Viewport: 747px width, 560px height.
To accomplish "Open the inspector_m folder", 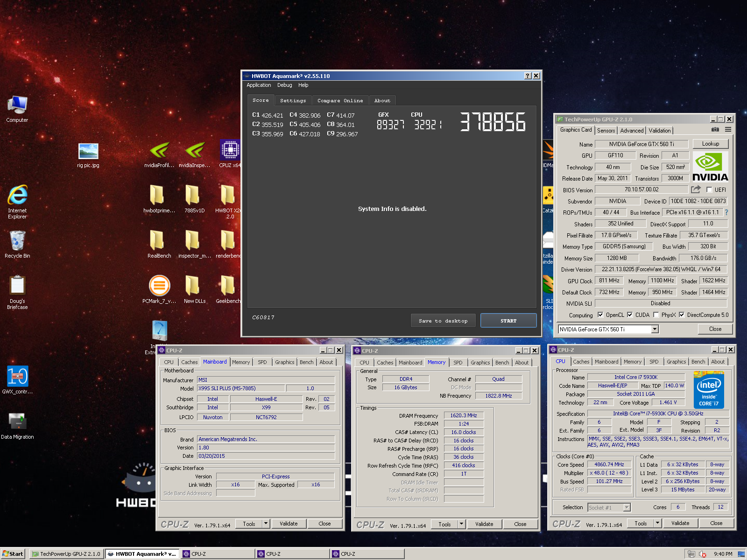I will click(195, 244).
